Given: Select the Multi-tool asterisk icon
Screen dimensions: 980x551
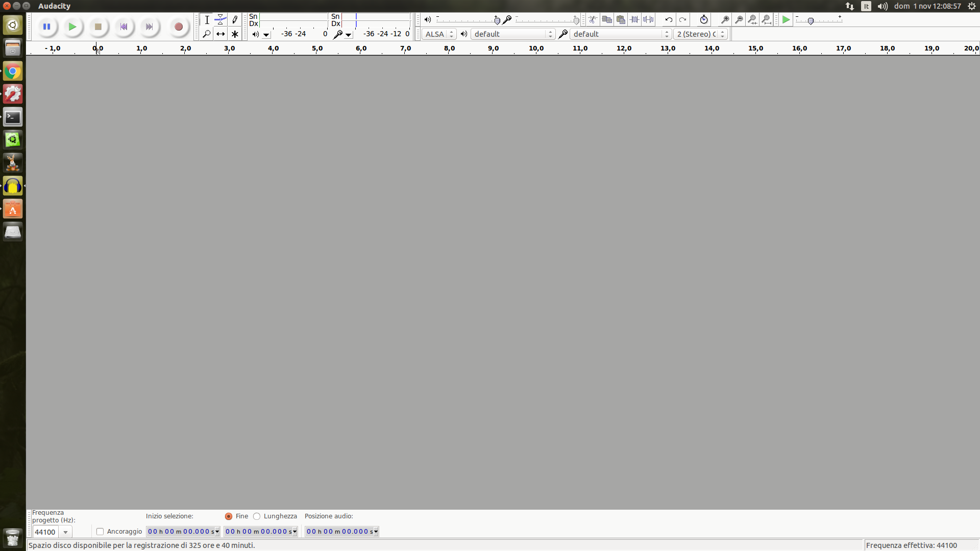Looking at the screenshot, I should click(235, 34).
